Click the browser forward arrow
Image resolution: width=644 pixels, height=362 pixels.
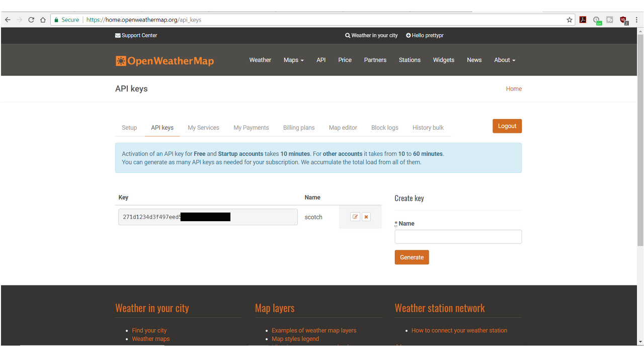(x=20, y=20)
